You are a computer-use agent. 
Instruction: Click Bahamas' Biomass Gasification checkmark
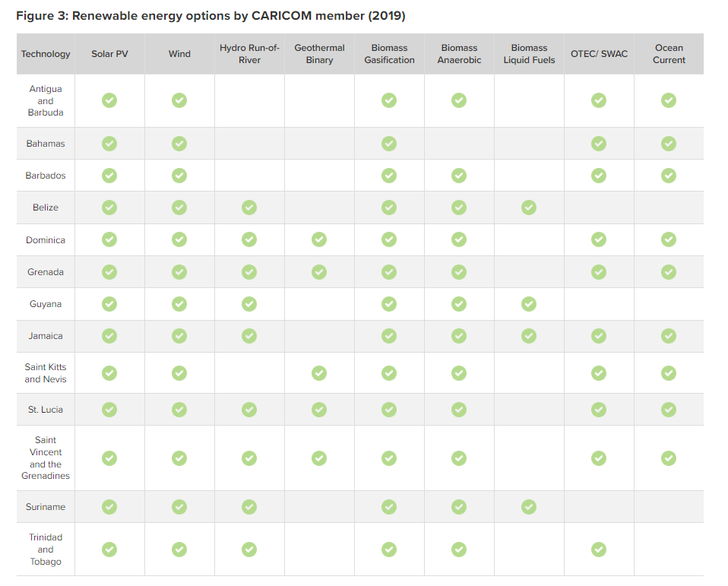pyautogui.click(x=389, y=144)
